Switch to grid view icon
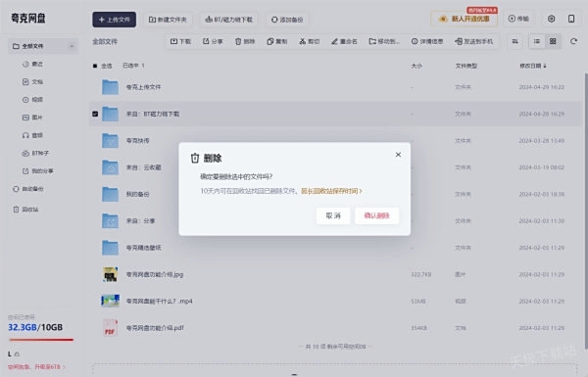Image resolution: width=588 pixels, height=377 pixels. tap(553, 41)
